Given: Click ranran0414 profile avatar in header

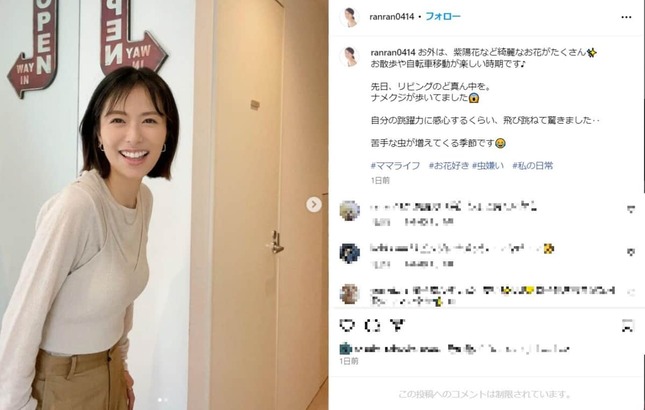Looking at the screenshot, I should click(x=349, y=17).
